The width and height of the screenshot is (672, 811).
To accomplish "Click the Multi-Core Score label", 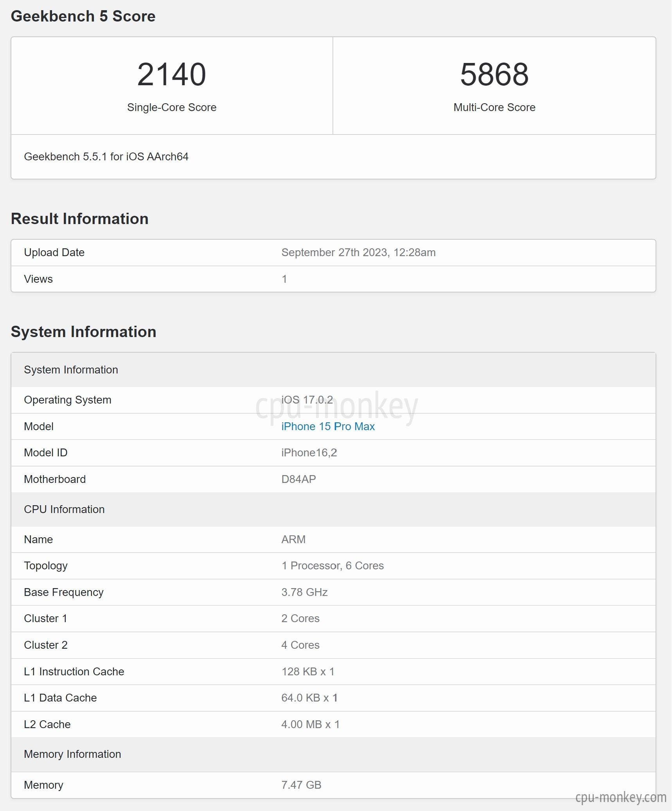I will click(x=494, y=107).
